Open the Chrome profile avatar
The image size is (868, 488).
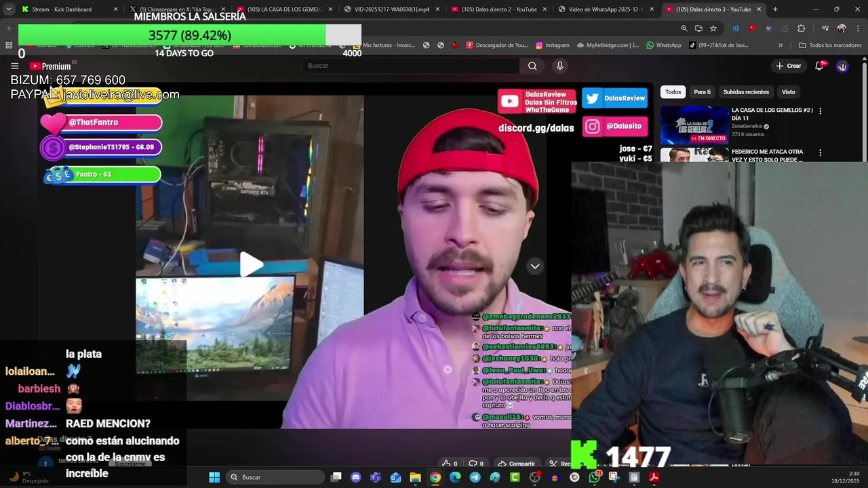842,28
